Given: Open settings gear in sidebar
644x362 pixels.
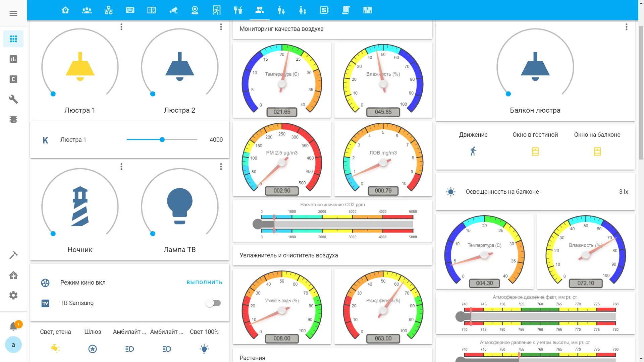Looking at the screenshot, I should click(13, 295).
